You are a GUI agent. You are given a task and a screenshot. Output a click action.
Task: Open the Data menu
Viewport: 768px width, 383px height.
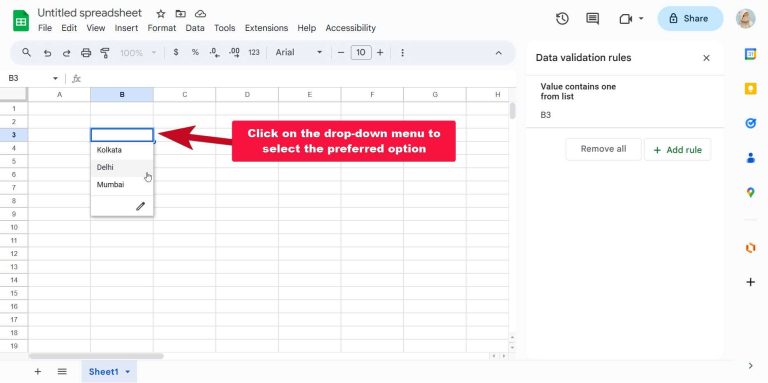pos(195,28)
